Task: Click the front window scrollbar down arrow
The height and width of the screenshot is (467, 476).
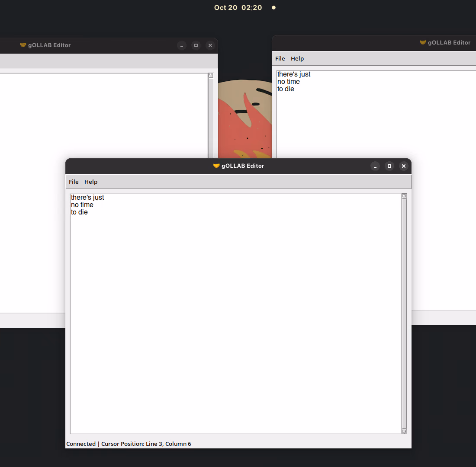Action: [404, 431]
